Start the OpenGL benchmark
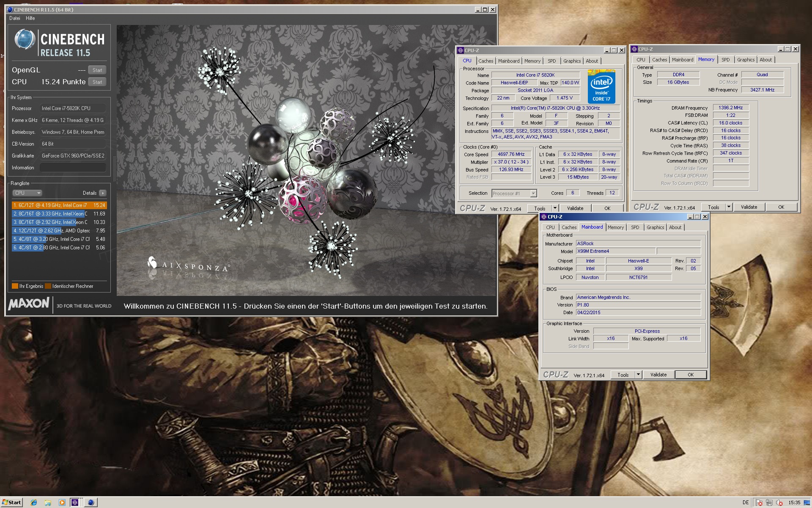The image size is (812, 508). tap(97, 70)
